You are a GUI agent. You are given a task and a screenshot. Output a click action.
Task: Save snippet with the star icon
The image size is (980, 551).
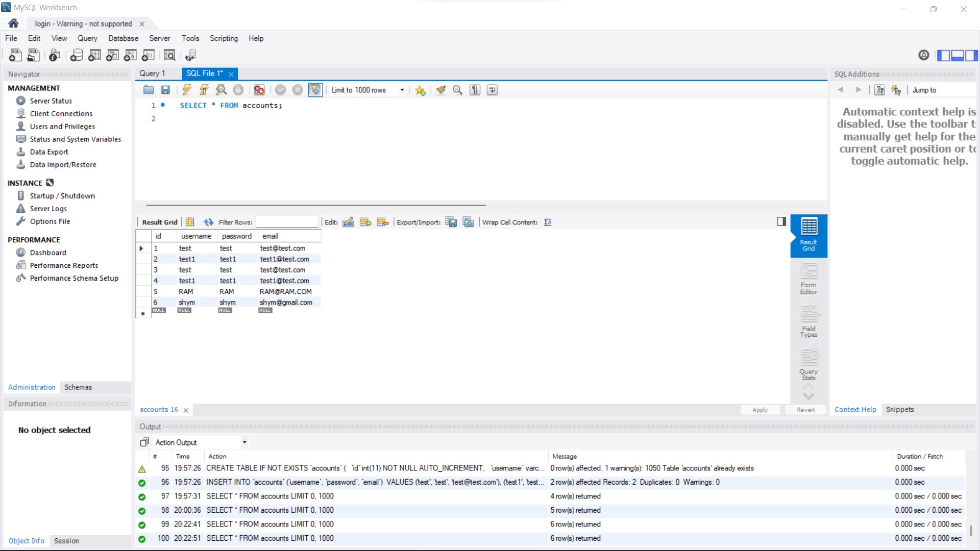420,90
